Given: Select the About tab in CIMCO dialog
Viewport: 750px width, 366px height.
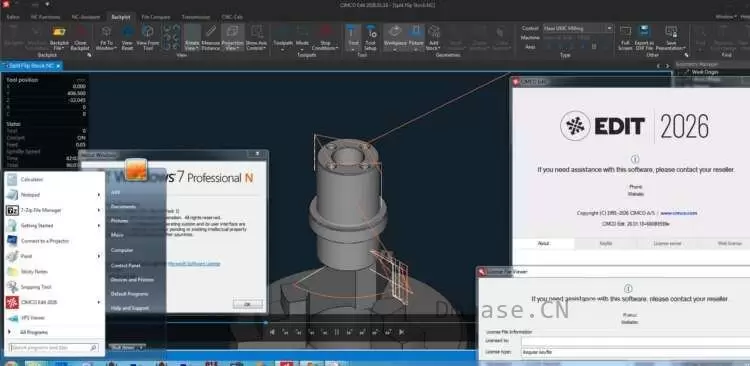Looking at the screenshot, I should (544, 244).
